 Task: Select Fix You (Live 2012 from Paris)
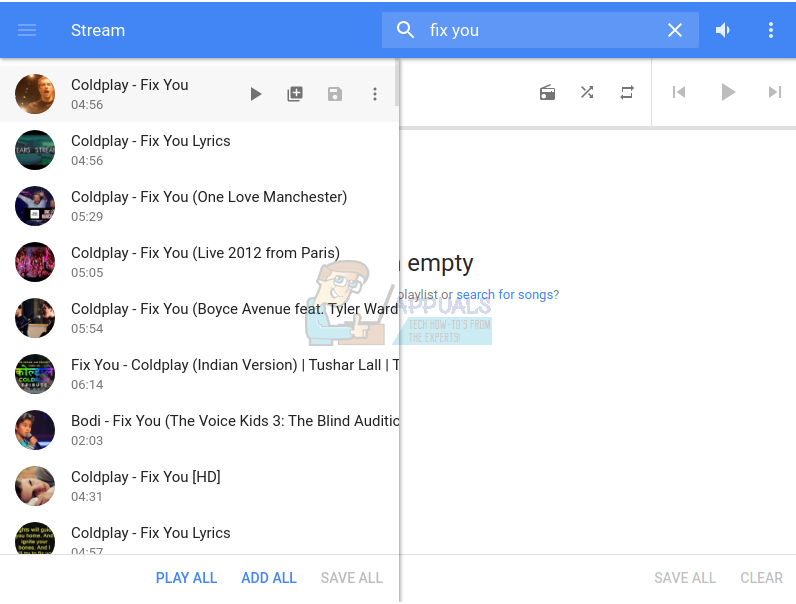200,262
